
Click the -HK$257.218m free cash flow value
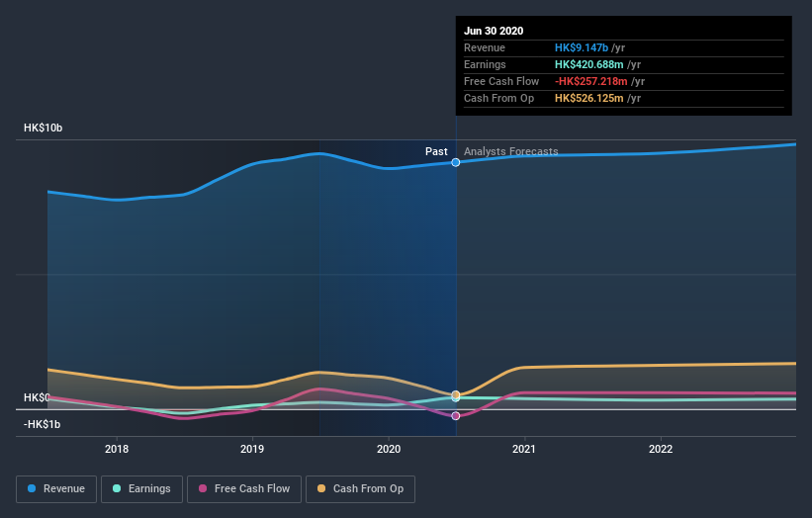tap(590, 81)
